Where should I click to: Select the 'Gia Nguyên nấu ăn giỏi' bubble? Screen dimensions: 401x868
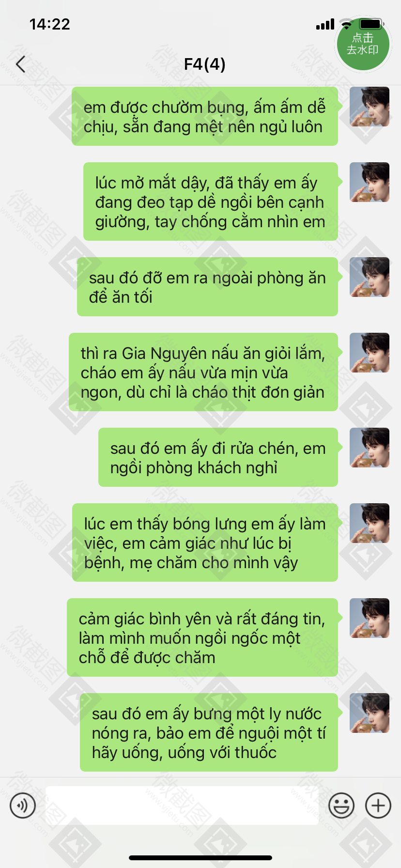(203, 372)
